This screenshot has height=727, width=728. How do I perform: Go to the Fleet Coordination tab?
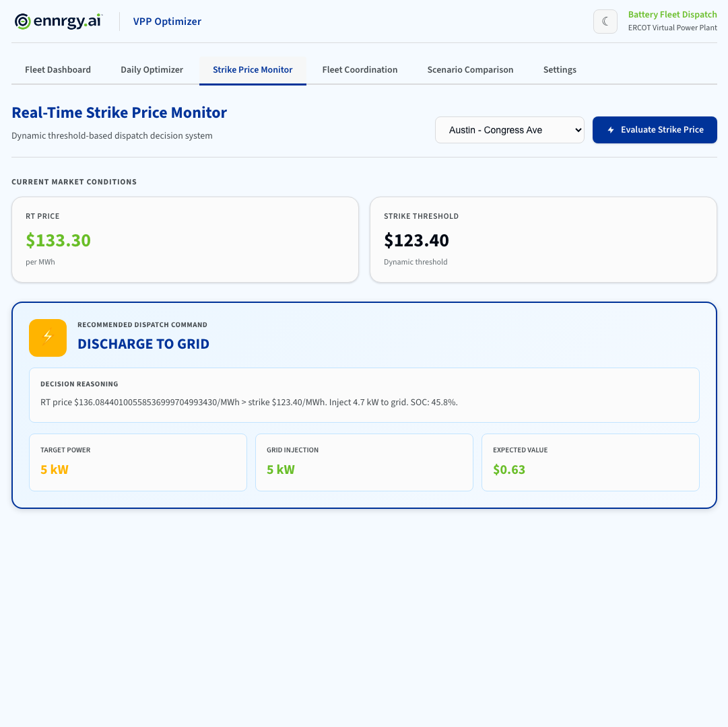point(360,70)
